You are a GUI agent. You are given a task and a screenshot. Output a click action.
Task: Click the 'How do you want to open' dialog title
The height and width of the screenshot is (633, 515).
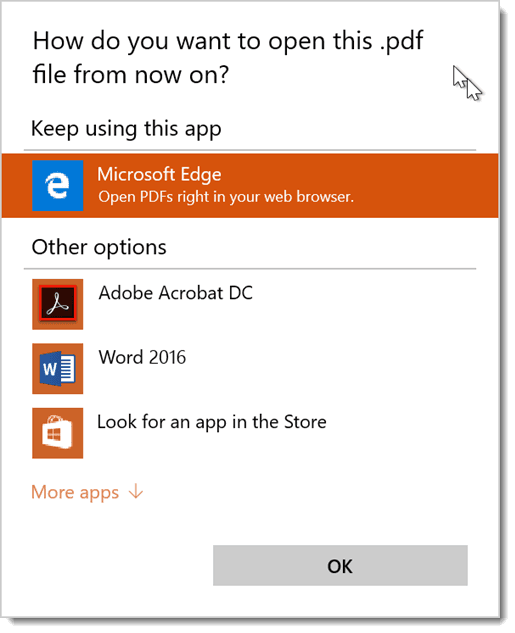(228, 58)
